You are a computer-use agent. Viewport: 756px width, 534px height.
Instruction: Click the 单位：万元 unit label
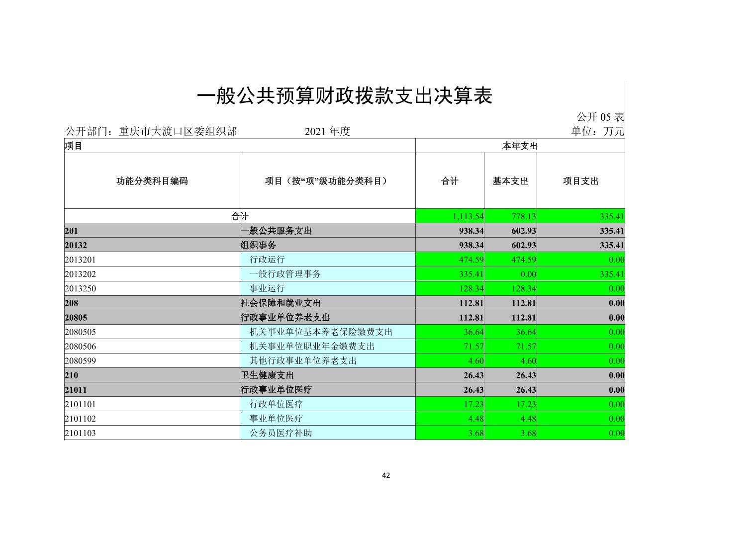597,131
